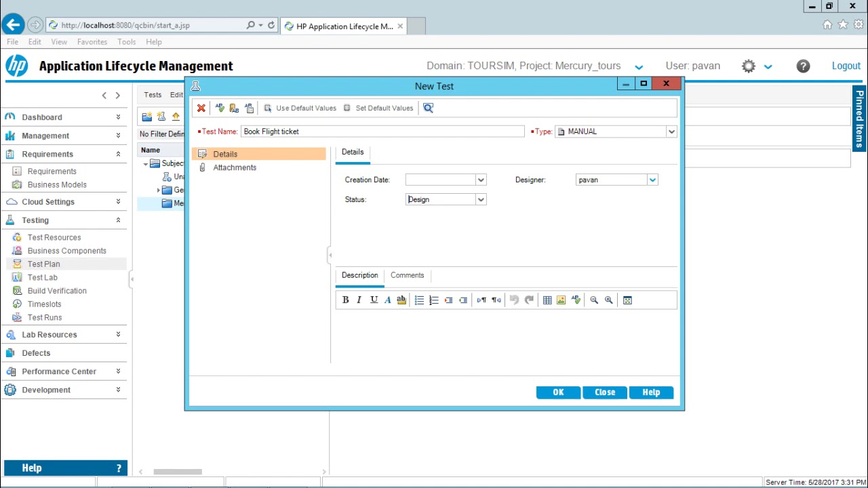Set left-to-right paragraph direction
The width and height of the screenshot is (868, 488).
tap(481, 300)
